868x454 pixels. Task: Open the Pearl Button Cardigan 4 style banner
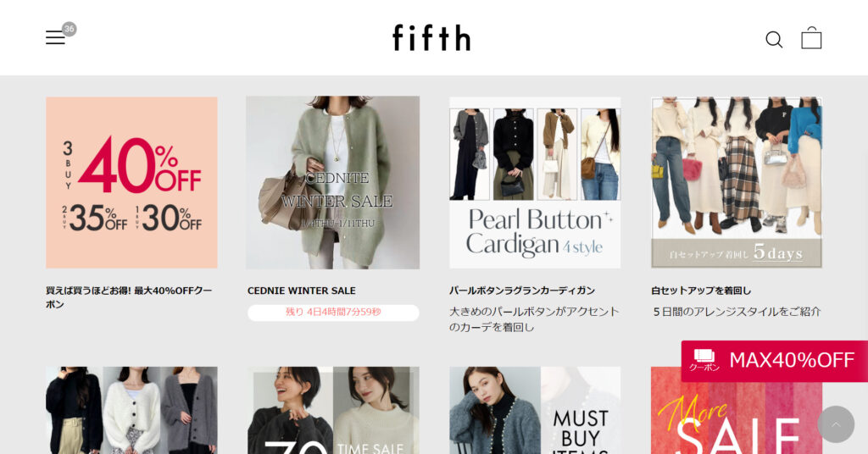click(535, 182)
